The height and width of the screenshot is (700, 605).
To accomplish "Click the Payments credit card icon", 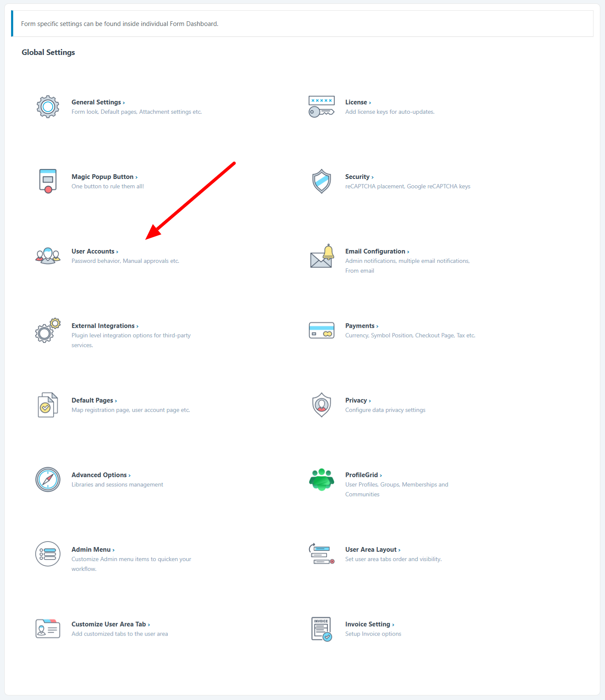I will [321, 330].
